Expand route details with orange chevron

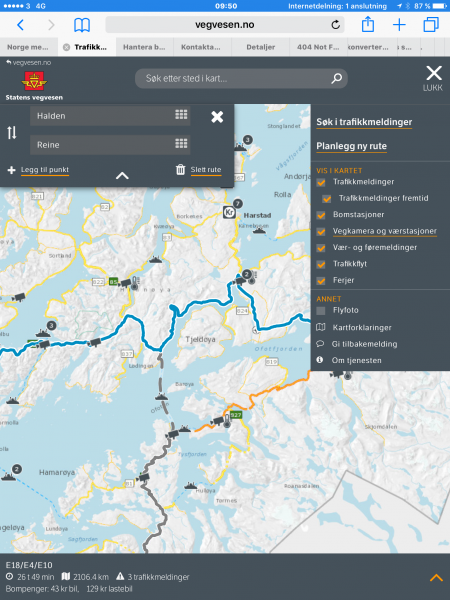click(x=436, y=577)
